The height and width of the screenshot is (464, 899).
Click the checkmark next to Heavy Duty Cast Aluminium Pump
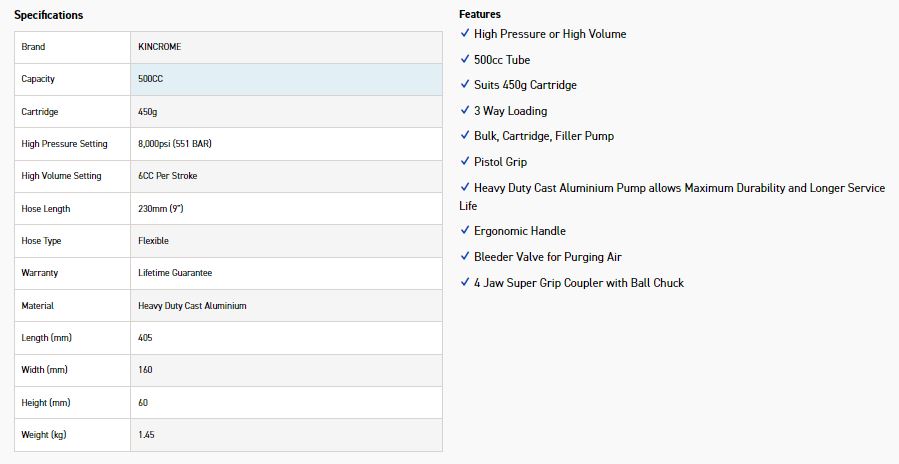point(465,188)
